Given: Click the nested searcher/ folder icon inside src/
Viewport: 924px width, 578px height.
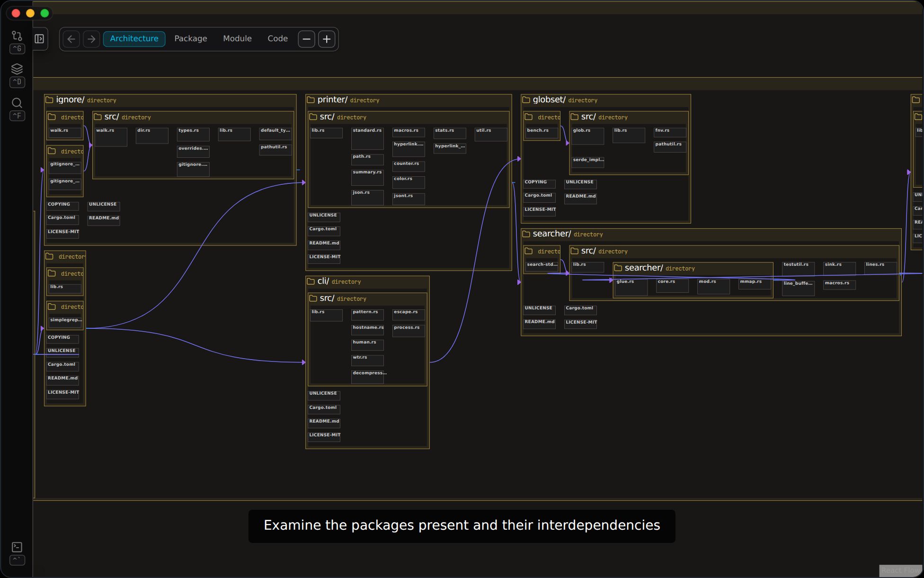Looking at the screenshot, I should [x=618, y=268].
